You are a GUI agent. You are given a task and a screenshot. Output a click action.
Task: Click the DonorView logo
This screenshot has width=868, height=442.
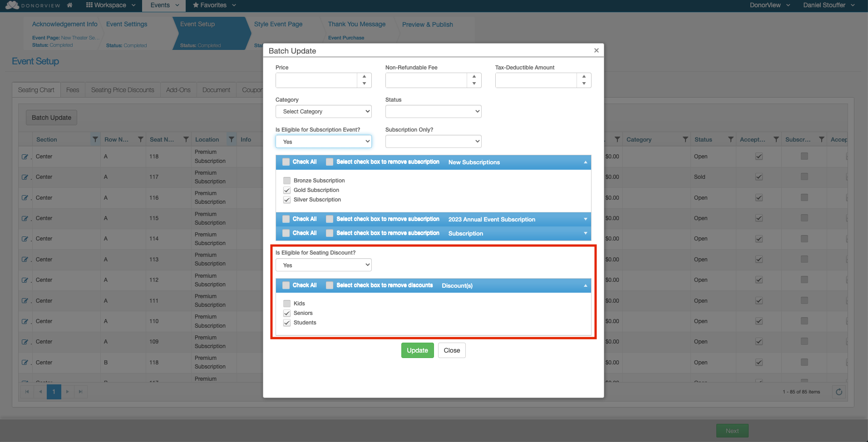(32, 5)
